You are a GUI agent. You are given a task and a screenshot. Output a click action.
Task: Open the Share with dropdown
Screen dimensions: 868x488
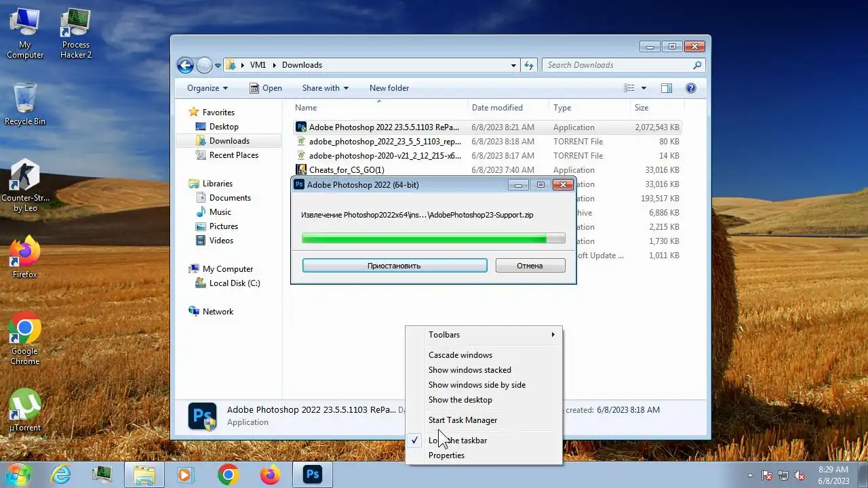pos(325,88)
